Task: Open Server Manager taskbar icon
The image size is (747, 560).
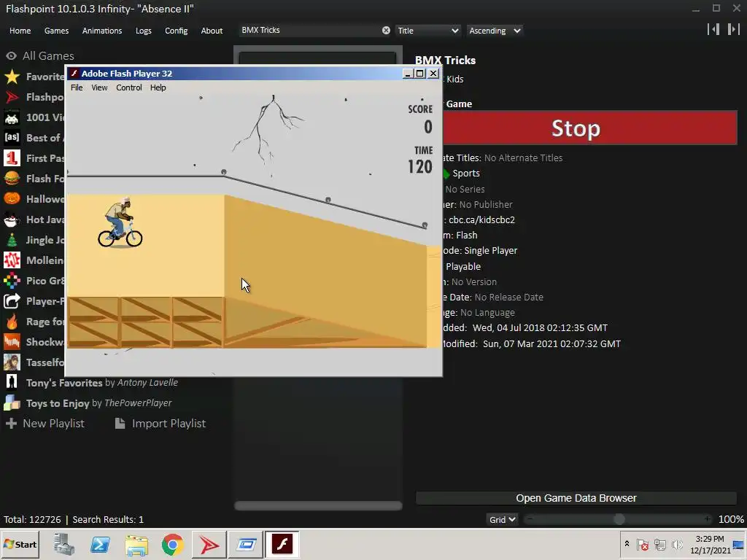Action: click(64, 544)
